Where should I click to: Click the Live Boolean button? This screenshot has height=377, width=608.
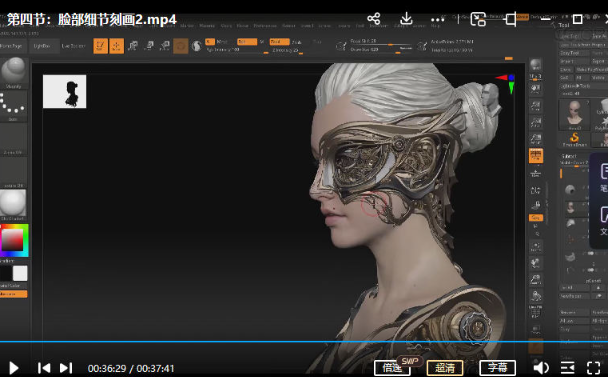pos(73,46)
